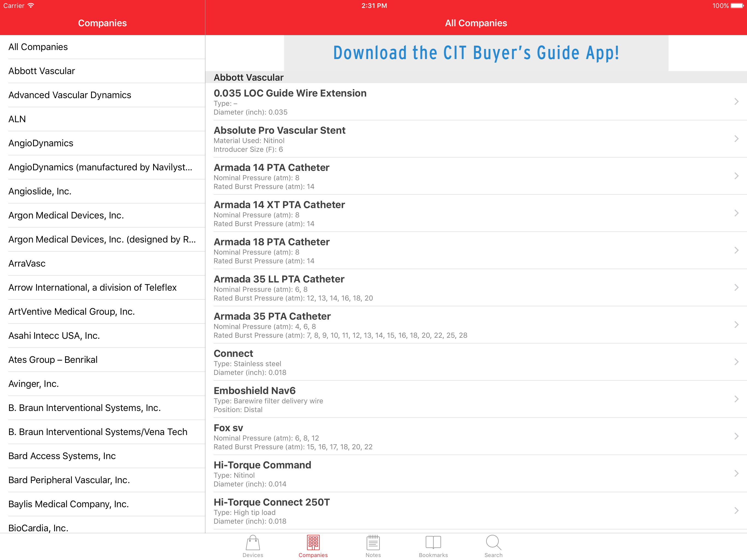Select Advanced Vascular Dynamics company

[x=102, y=95]
